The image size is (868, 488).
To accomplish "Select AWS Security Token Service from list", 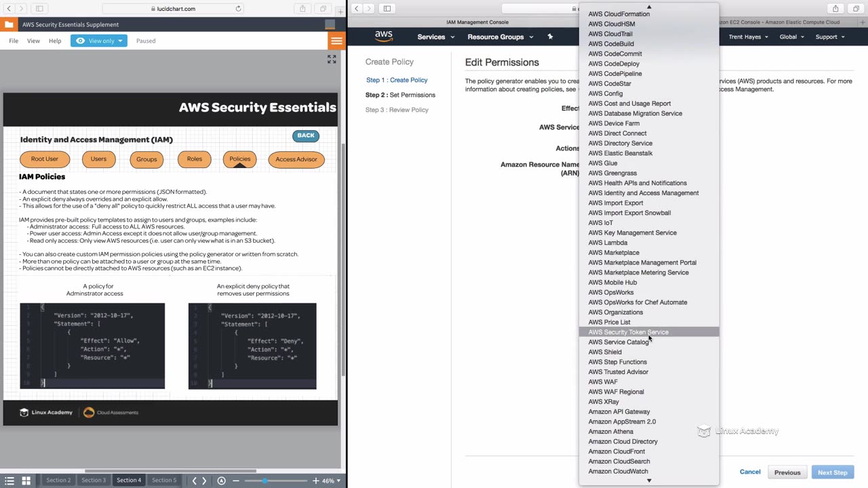I will (649, 332).
